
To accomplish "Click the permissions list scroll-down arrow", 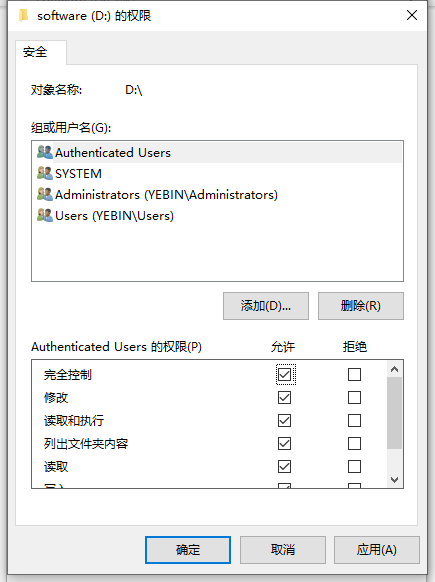I will [394, 480].
